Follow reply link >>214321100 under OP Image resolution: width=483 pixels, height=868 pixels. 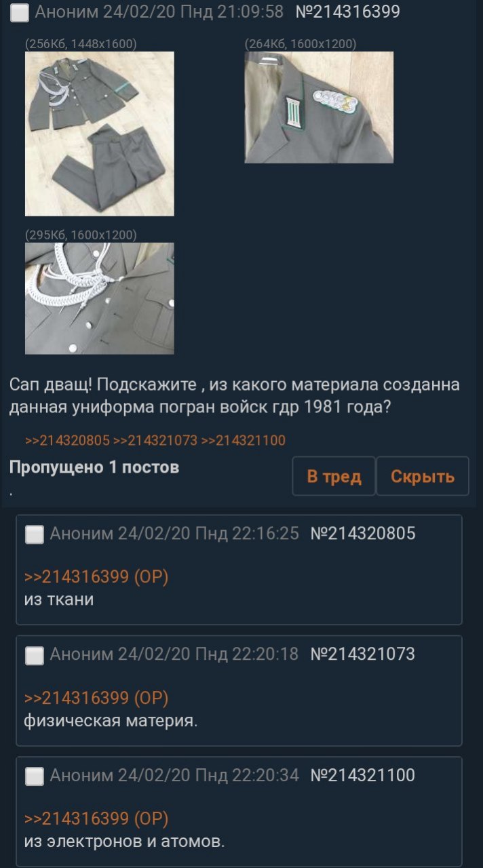point(244,441)
